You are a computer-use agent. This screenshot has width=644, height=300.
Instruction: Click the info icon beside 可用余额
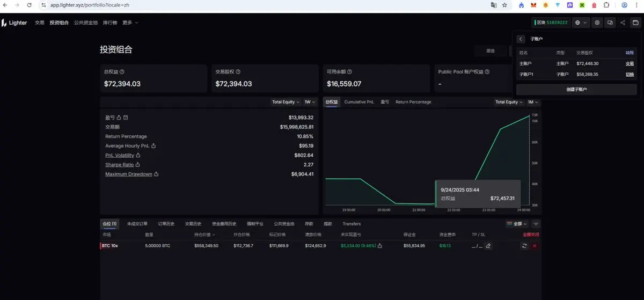[x=350, y=72]
